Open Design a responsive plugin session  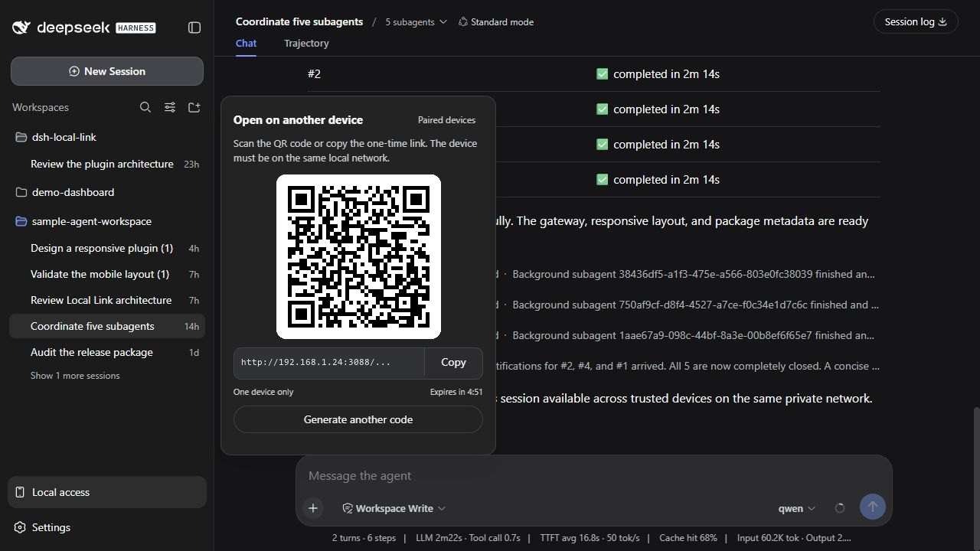point(107,248)
